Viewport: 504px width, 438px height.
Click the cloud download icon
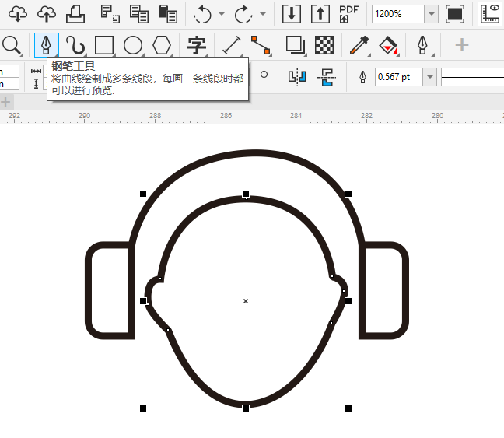(x=18, y=14)
